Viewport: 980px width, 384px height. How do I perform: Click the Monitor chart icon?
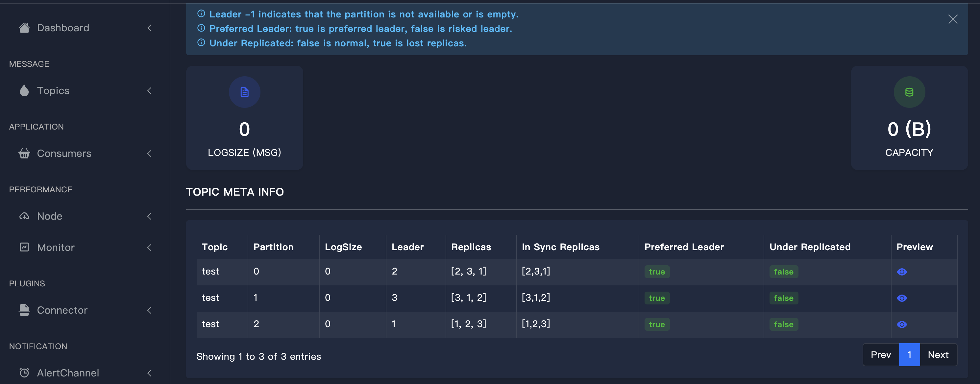[x=24, y=247]
